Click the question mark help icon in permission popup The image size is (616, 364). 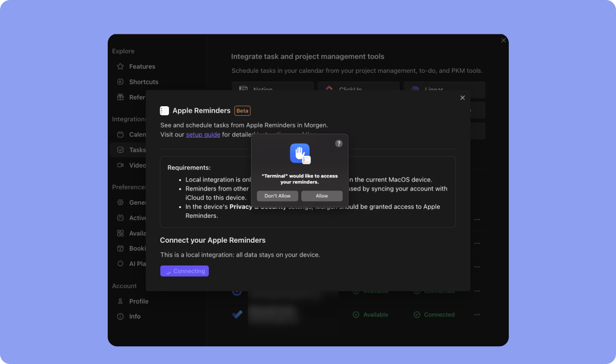(x=339, y=144)
